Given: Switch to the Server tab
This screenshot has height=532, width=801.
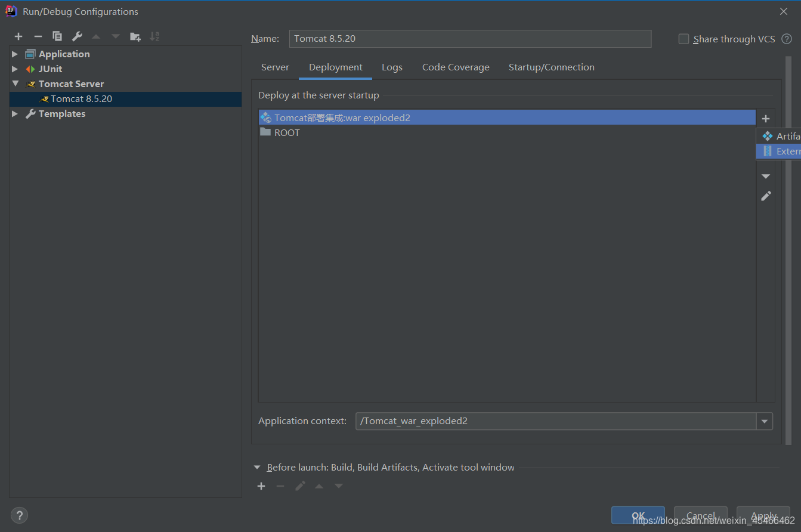Looking at the screenshot, I should tap(275, 67).
